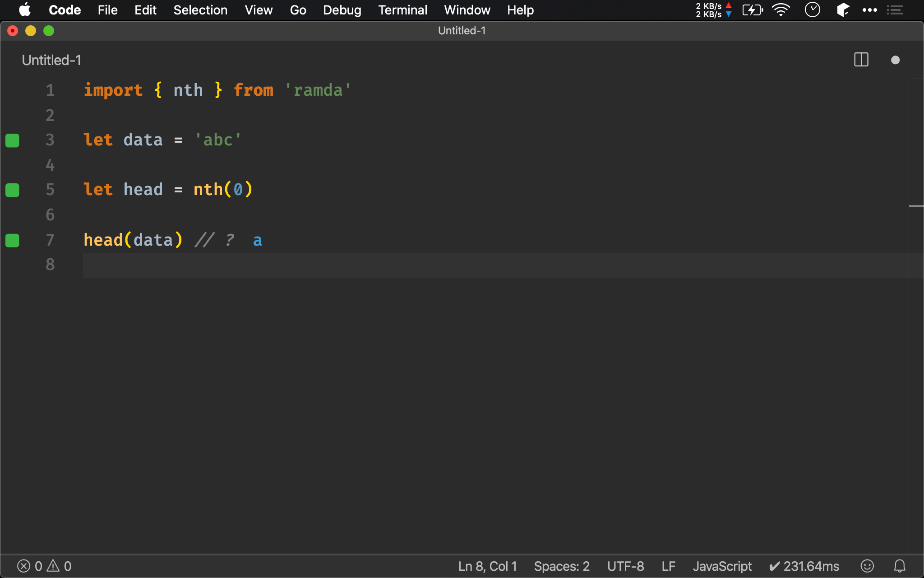Click the green coverage marker on line 5
This screenshot has height=578, width=924.
(12, 190)
